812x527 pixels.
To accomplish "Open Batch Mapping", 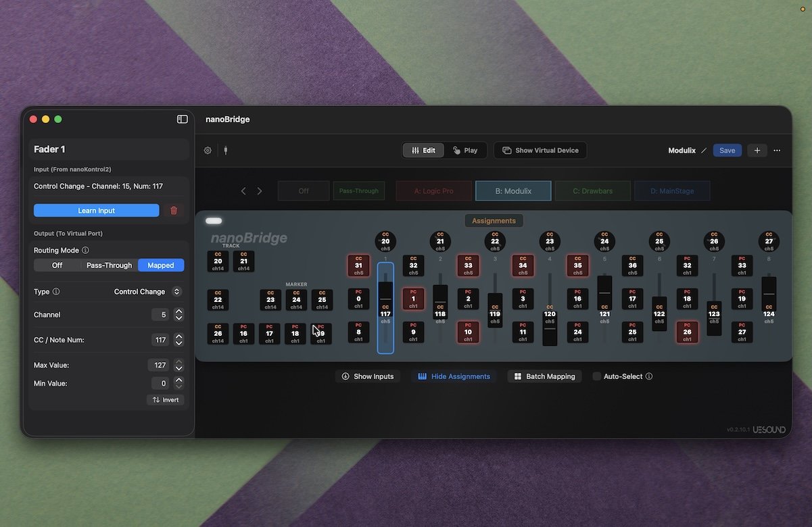I will click(544, 376).
